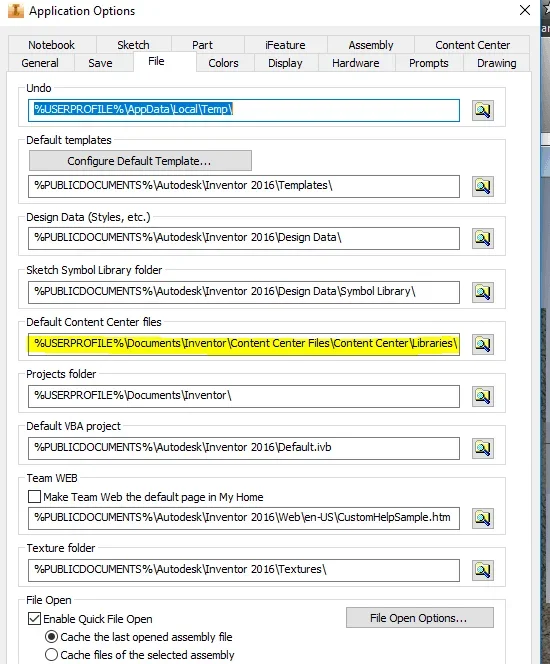Browse for the Projects folder
Screen dimensions: 550x664
pos(483,396)
